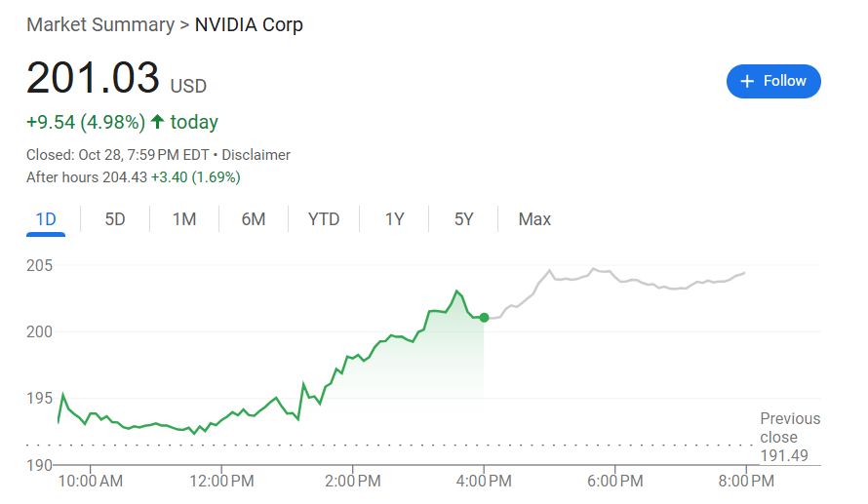This screenshot has height=504, width=868.
Task: Show the 1M price chart
Action: coord(184,219)
